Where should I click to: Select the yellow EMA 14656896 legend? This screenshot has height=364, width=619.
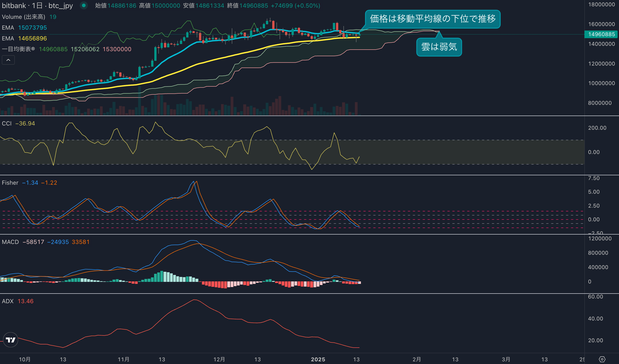[24, 38]
